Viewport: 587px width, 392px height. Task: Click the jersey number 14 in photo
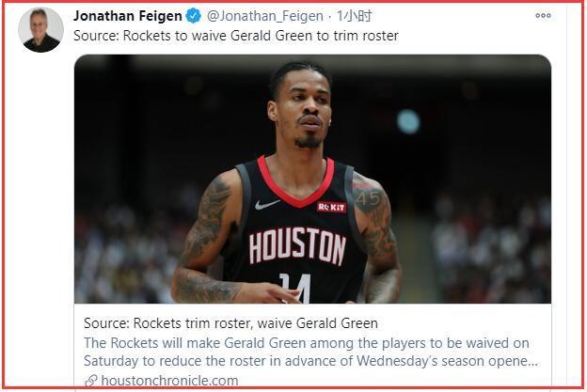[295, 288]
